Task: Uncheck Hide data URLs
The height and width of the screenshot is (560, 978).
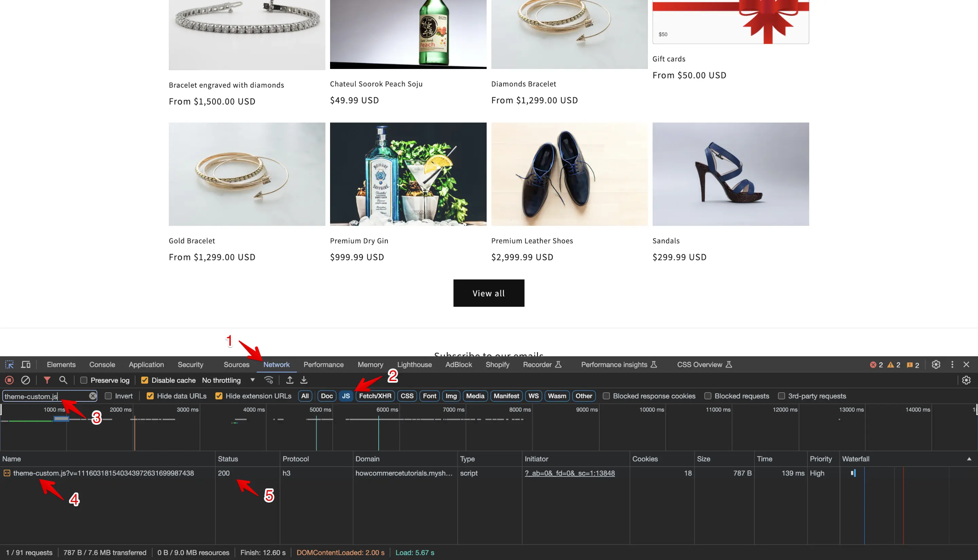Action: [150, 396]
